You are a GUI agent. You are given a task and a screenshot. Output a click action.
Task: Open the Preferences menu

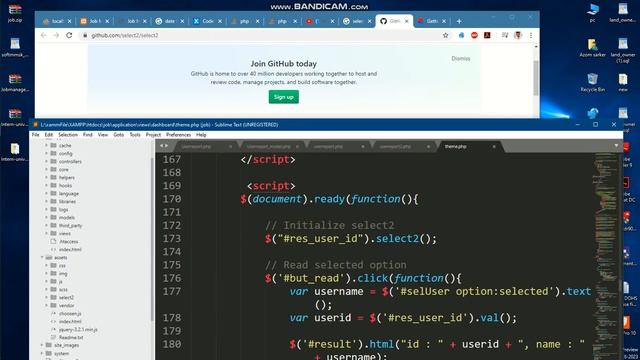pos(178,135)
